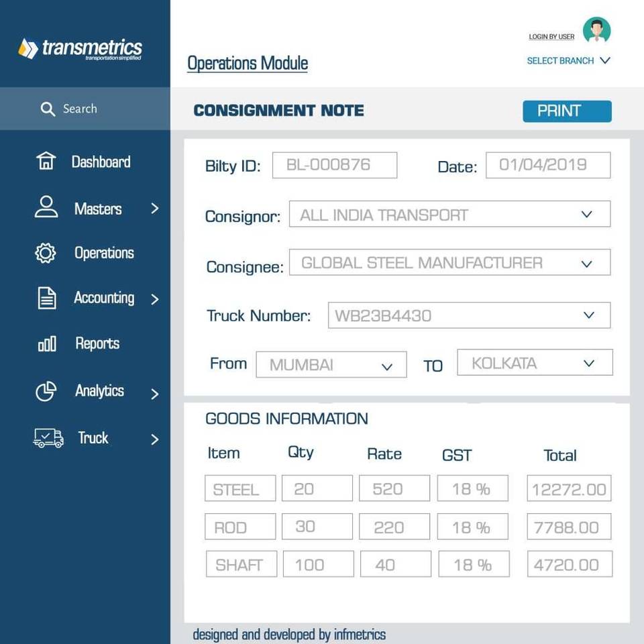This screenshot has width=644, height=644.
Task: Open the Select Branch dropdown
Action: pyautogui.click(x=568, y=61)
